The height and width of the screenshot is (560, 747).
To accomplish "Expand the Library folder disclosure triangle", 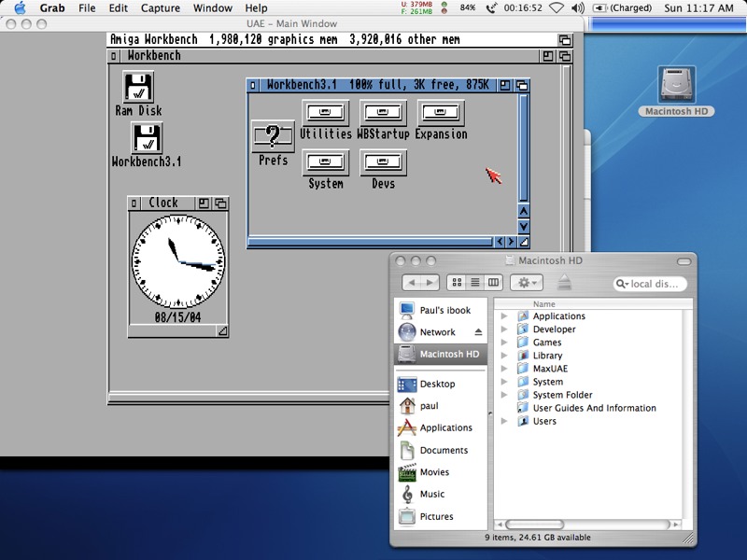I will click(x=503, y=356).
